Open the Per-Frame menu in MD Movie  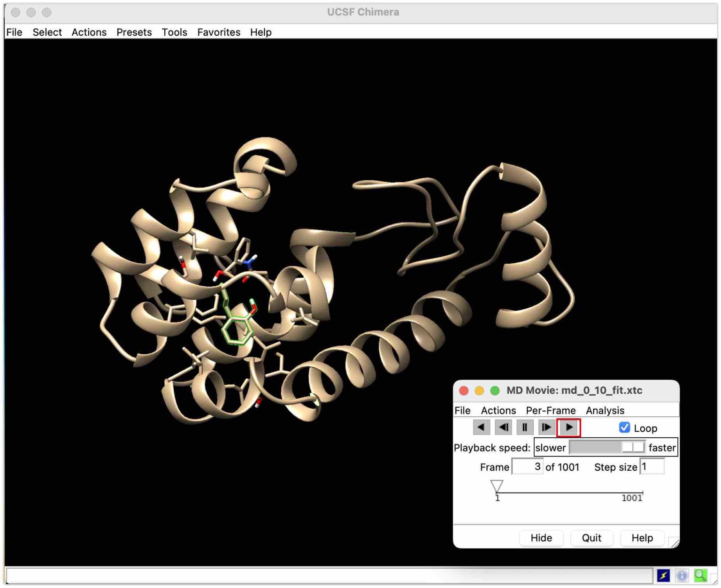point(551,410)
